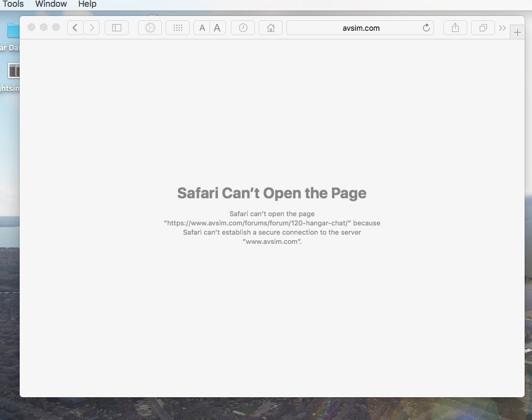Image resolution: width=532 pixels, height=420 pixels.
Task: Open the Share sheet
Action: coord(455,28)
